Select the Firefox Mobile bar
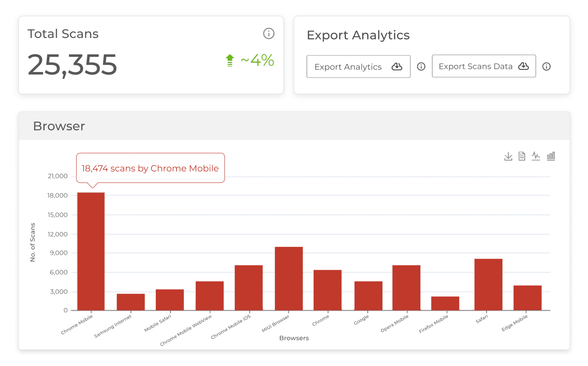The image size is (588, 366). pos(445,303)
